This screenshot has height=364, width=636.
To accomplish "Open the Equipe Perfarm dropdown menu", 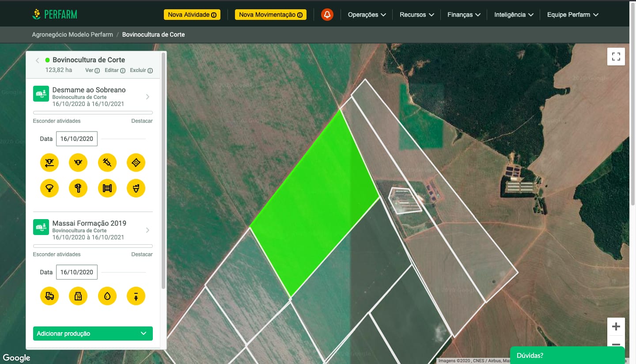I will point(572,15).
